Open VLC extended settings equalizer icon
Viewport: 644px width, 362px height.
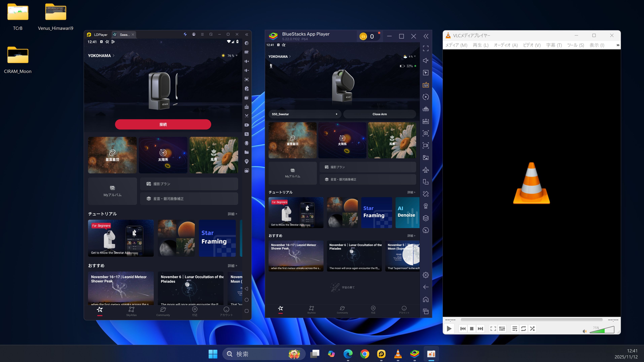click(502, 328)
